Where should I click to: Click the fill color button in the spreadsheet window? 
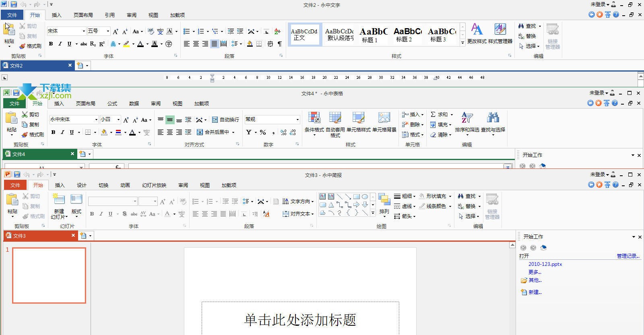104,132
